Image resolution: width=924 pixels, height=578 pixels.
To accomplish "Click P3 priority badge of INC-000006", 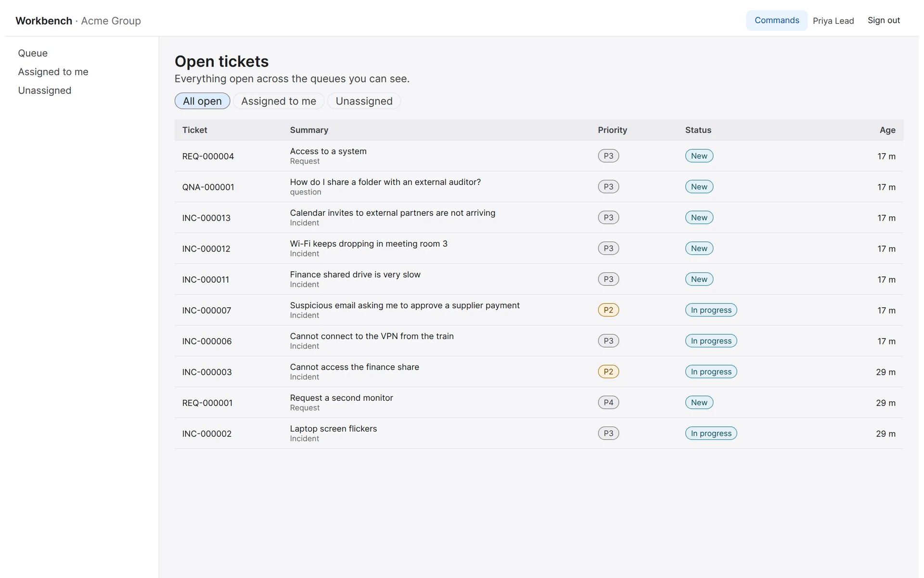I will coord(608,341).
